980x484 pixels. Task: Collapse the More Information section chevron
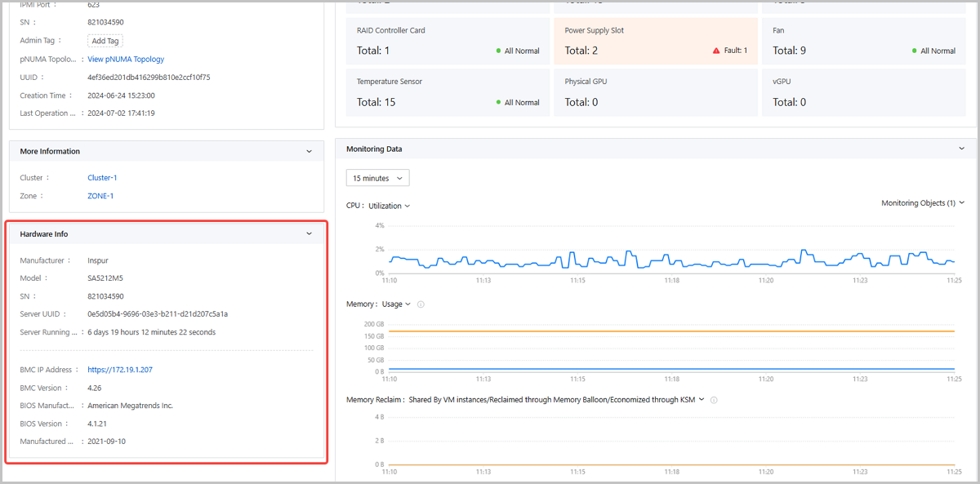309,152
